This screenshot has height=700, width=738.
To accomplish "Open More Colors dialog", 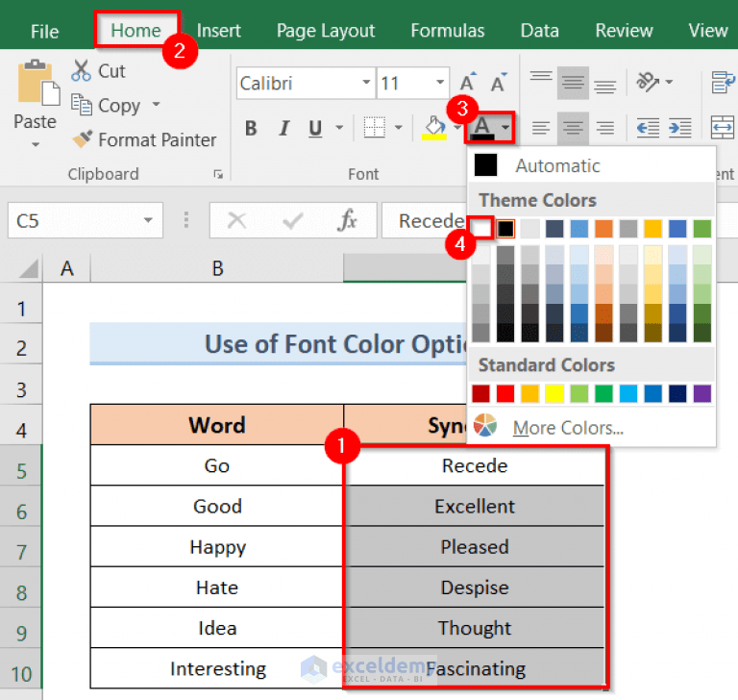I will point(592,427).
